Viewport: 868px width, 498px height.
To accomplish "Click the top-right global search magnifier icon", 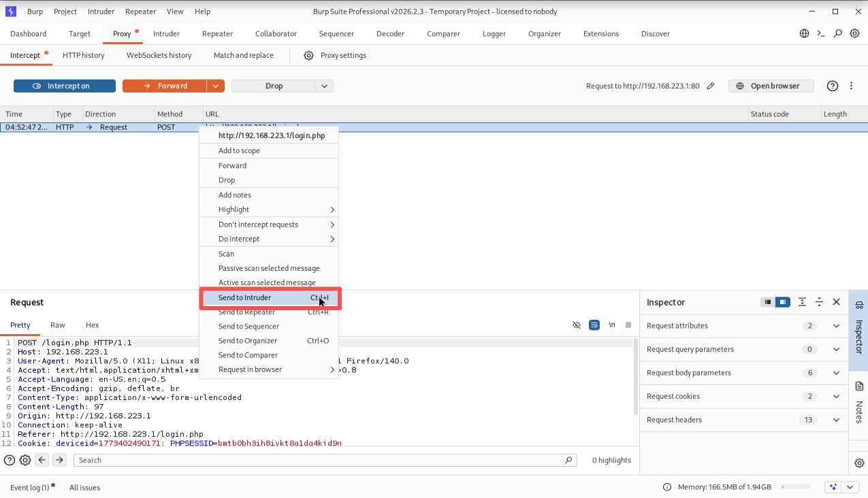I will click(x=838, y=33).
